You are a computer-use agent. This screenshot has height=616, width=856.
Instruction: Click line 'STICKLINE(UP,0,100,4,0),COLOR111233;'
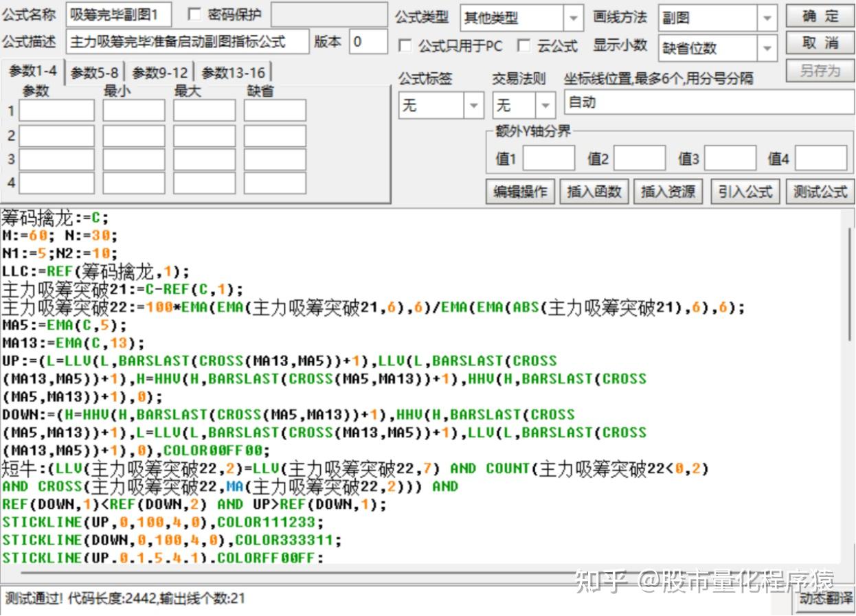163,522
